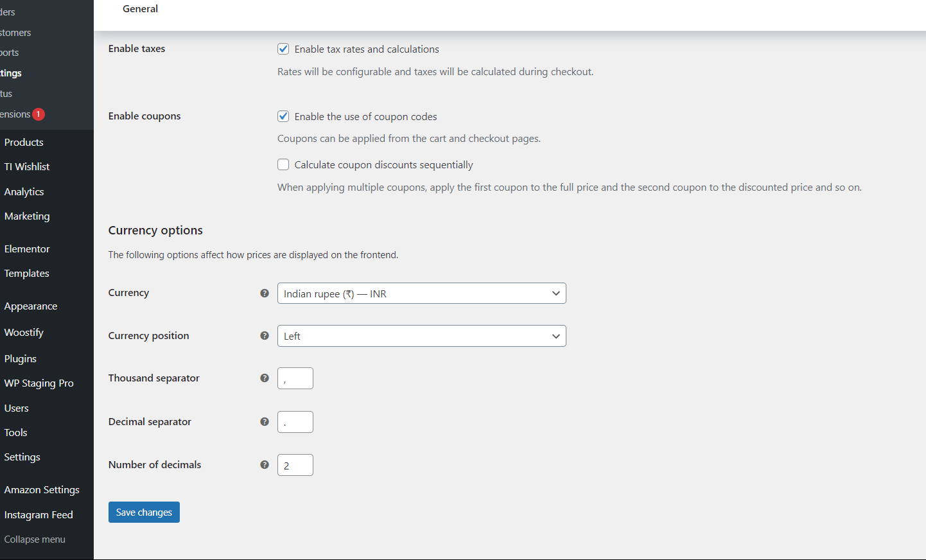The image size is (926, 560).
Task: Show help tip for Number of decimals
Action: tap(264, 464)
